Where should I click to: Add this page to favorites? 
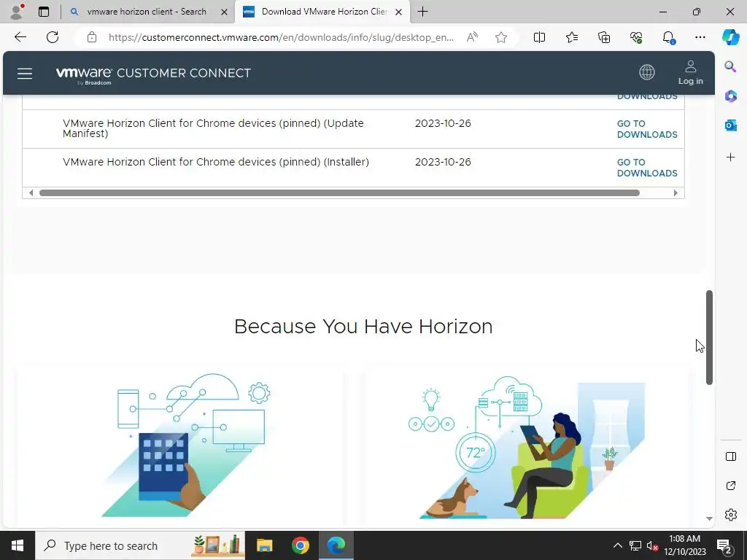tap(500, 37)
